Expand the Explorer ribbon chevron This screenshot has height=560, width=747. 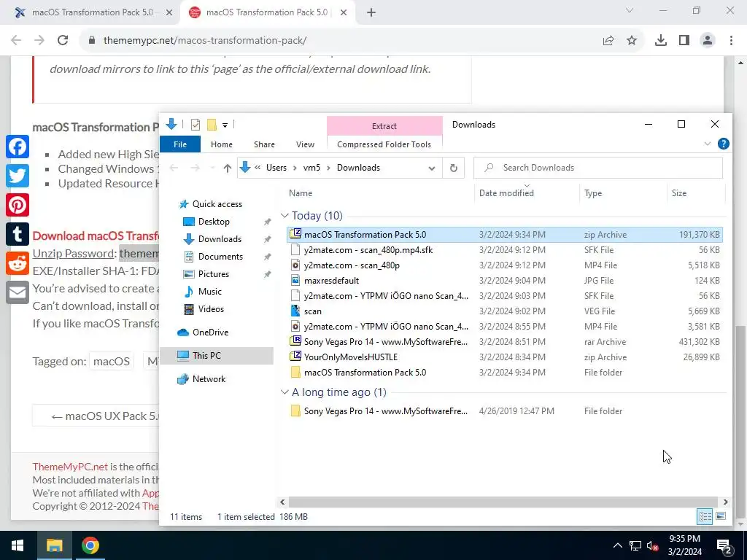[708, 144]
